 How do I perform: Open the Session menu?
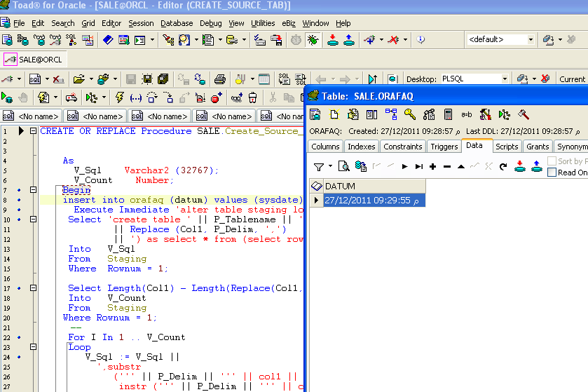141,23
